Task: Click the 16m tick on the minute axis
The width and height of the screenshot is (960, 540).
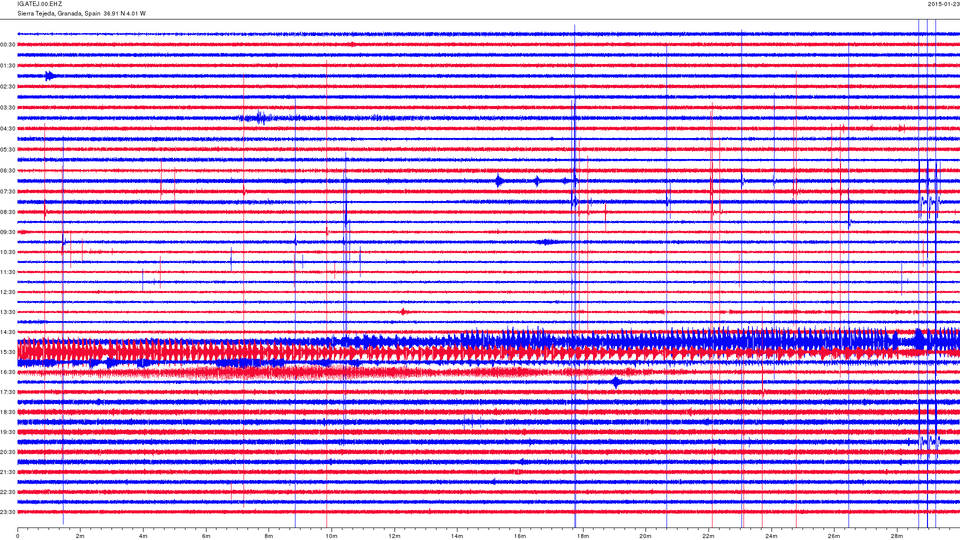Action: pyautogui.click(x=520, y=536)
